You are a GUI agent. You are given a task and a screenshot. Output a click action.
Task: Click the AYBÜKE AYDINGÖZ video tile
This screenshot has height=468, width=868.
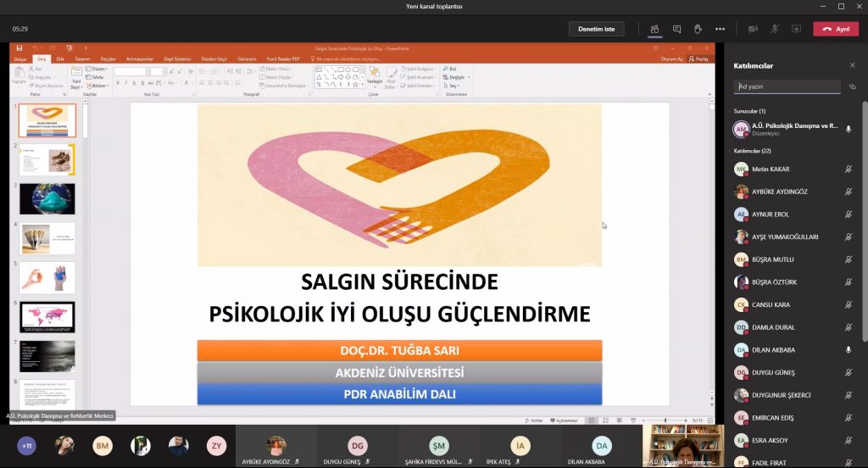275,447
